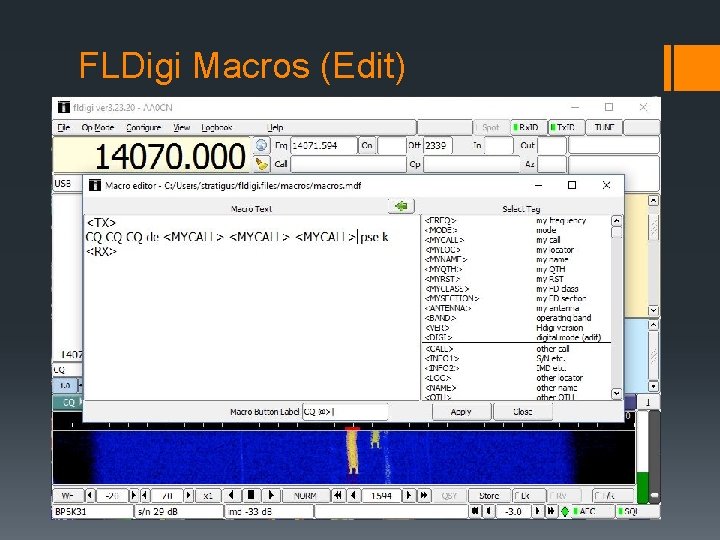
Task: Click the green diamond indicator near AFC
Action: tap(565, 511)
